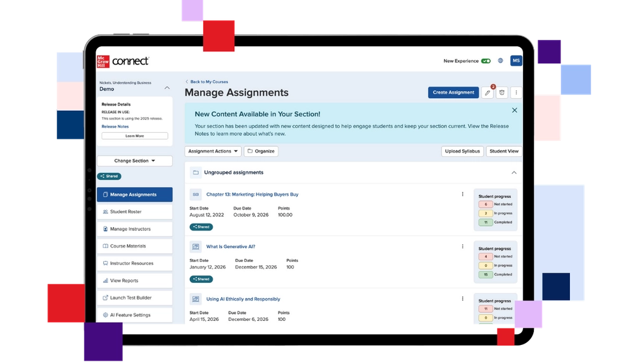This screenshot has height=362, width=644.
Task: Click the start date April 15, 2026
Action: click(x=204, y=320)
